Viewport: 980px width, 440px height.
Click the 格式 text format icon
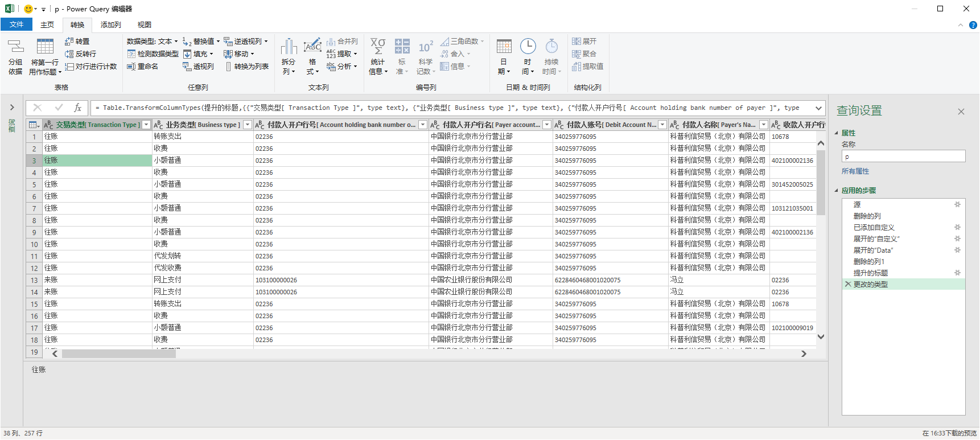312,47
